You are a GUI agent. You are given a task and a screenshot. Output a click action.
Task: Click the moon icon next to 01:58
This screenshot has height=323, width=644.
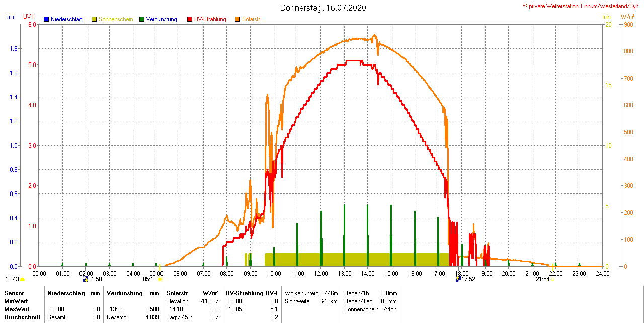(86, 279)
